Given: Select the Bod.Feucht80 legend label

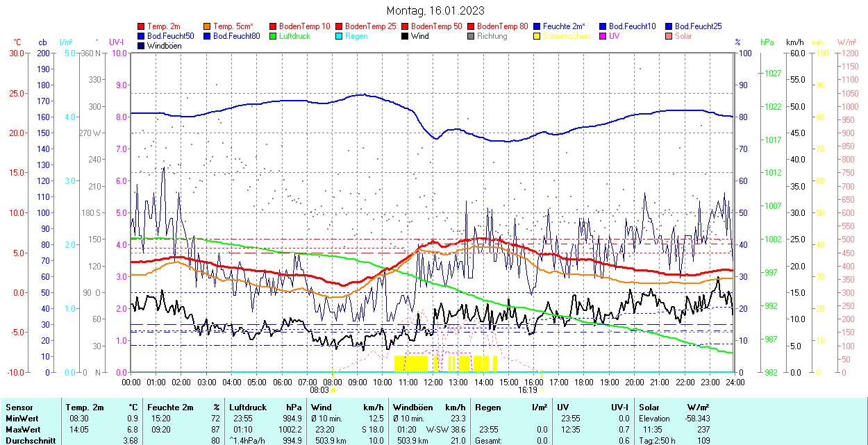Looking at the screenshot, I should coord(236,36).
